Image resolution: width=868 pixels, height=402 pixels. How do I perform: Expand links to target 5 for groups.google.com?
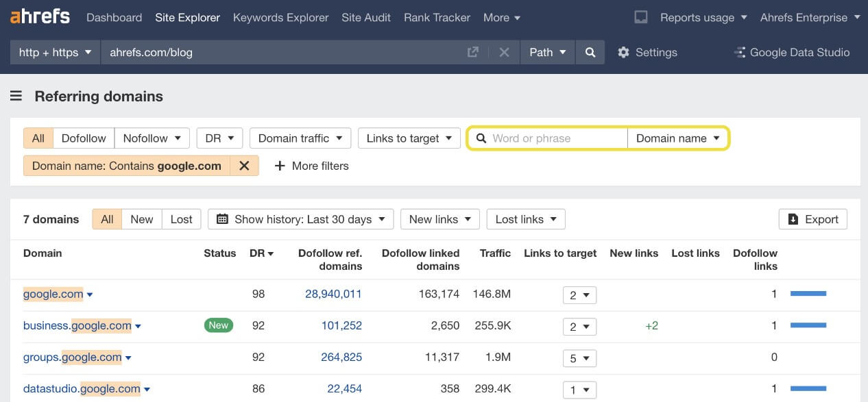[x=579, y=358]
